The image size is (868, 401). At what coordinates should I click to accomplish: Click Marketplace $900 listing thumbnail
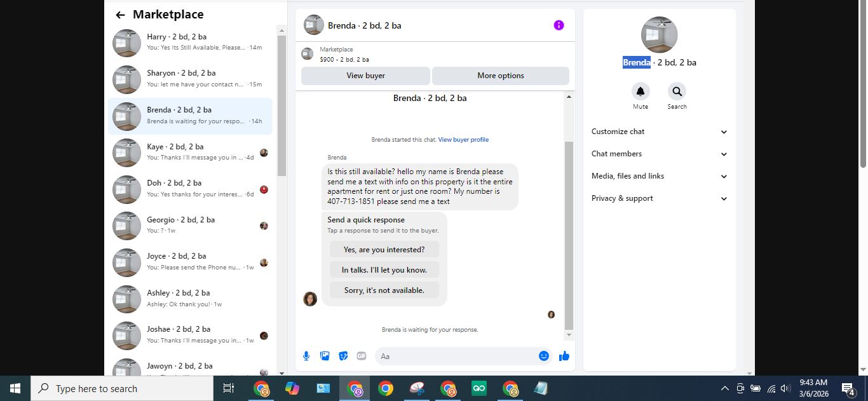point(308,54)
